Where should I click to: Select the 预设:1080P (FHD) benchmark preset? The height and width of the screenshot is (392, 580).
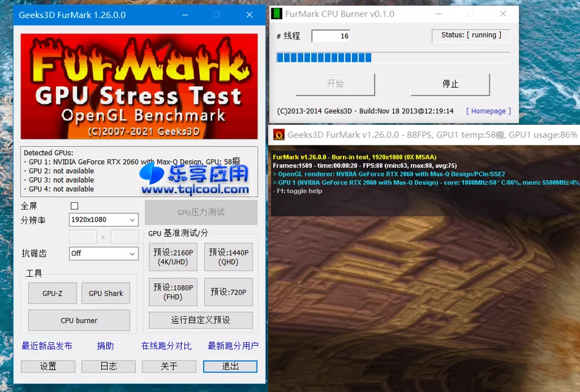tap(173, 292)
